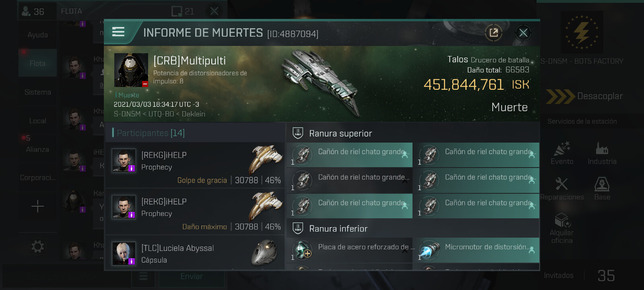This screenshot has width=644, height=290.
Task: Click the Ranura superior shield icon
Action: tap(298, 133)
